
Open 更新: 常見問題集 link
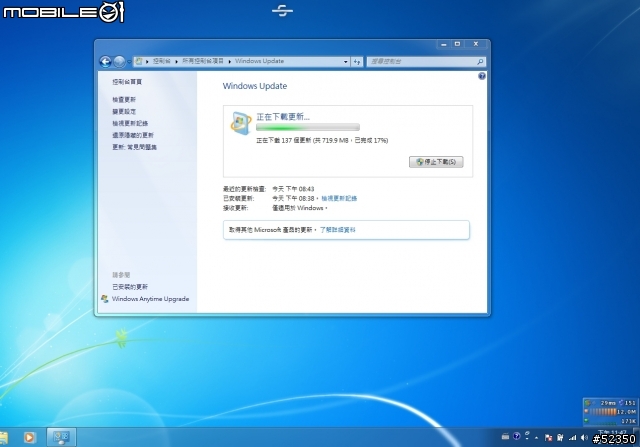134,147
